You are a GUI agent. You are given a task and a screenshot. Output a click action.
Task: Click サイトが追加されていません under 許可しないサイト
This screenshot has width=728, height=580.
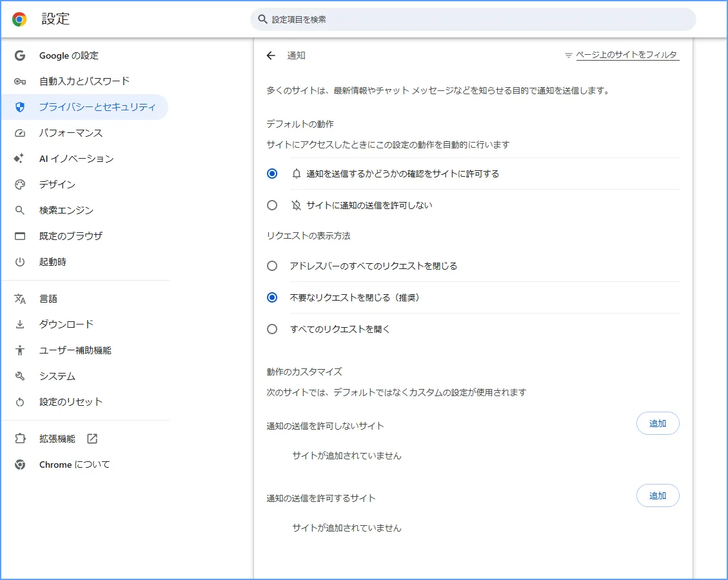(346, 456)
